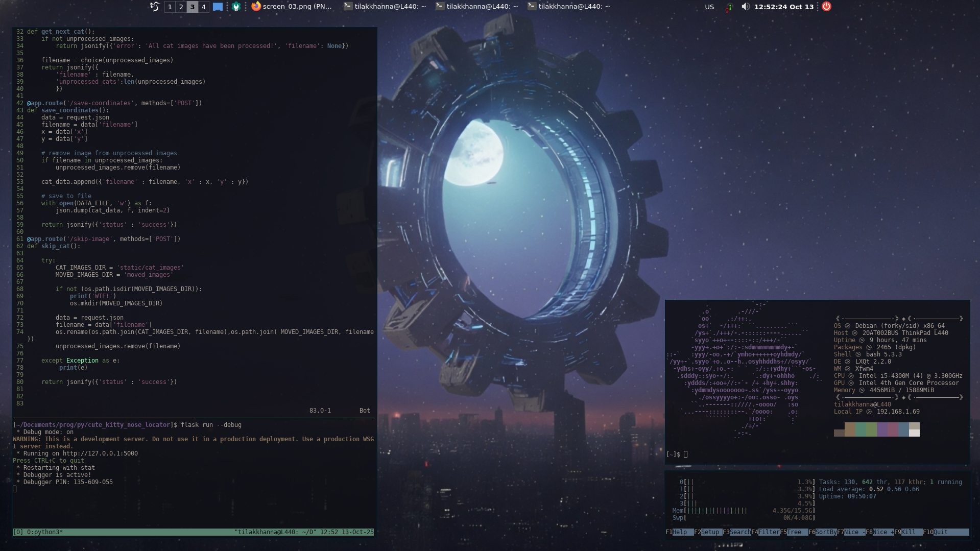
Task: Switch to workspace 2
Action: tap(181, 7)
